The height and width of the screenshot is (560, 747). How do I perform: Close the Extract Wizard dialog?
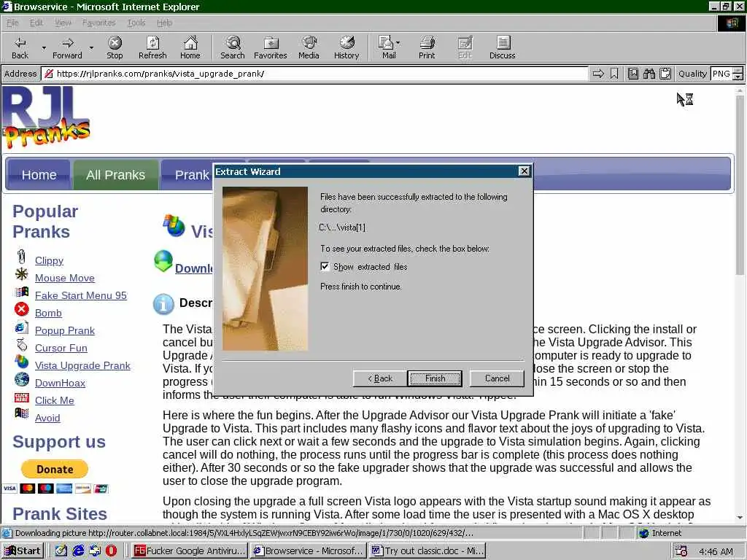click(x=524, y=171)
